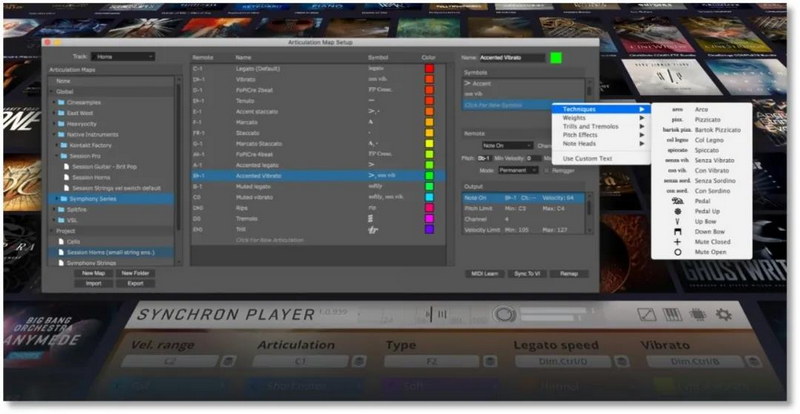The width and height of the screenshot is (800, 414).
Task: Open Synchron Player settings gear
Action: tap(723, 314)
